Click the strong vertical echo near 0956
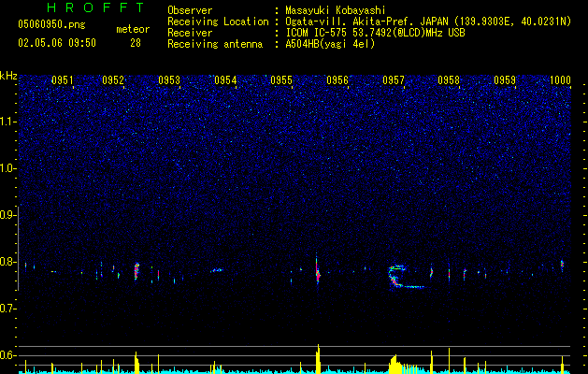Image resolution: width=588 pixels, height=374 pixels. 318,269
